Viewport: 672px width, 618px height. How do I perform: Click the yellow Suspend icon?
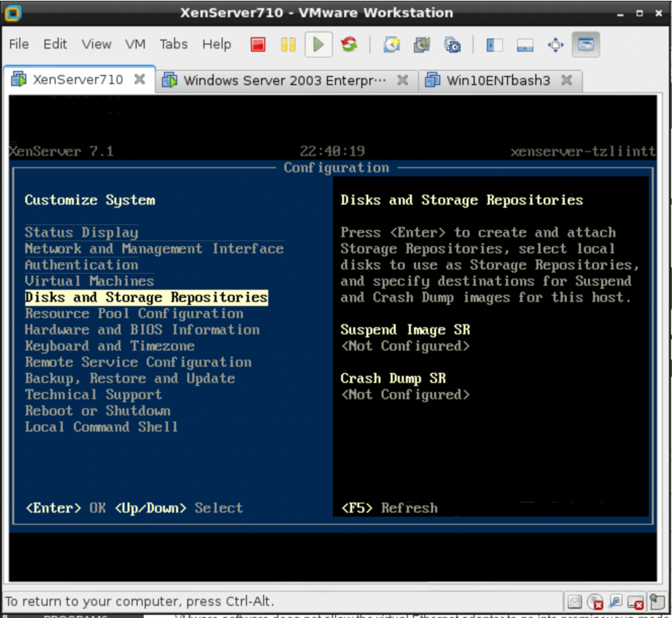tap(289, 45)
